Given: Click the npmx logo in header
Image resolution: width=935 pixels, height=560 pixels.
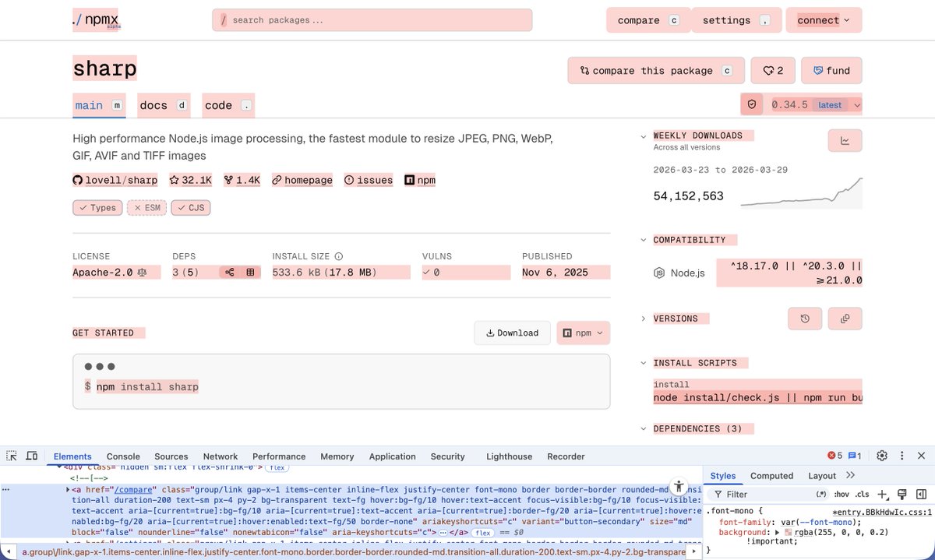Looking at the screenshot, I should [x=97, y=21].
